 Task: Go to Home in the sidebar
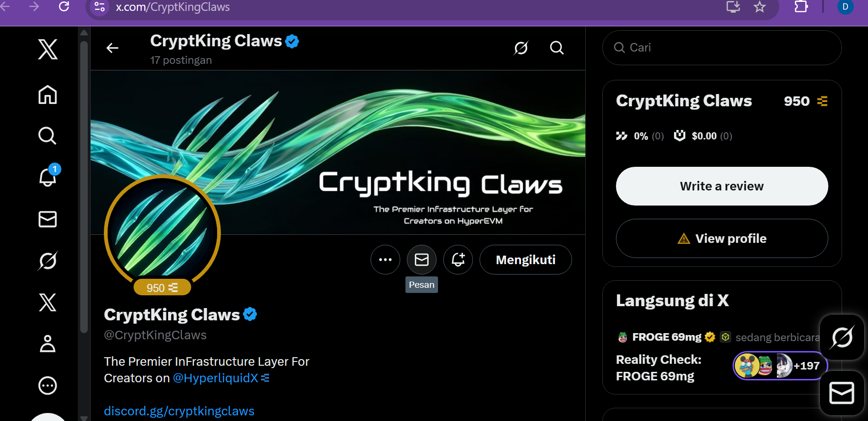tap(48, 95)
